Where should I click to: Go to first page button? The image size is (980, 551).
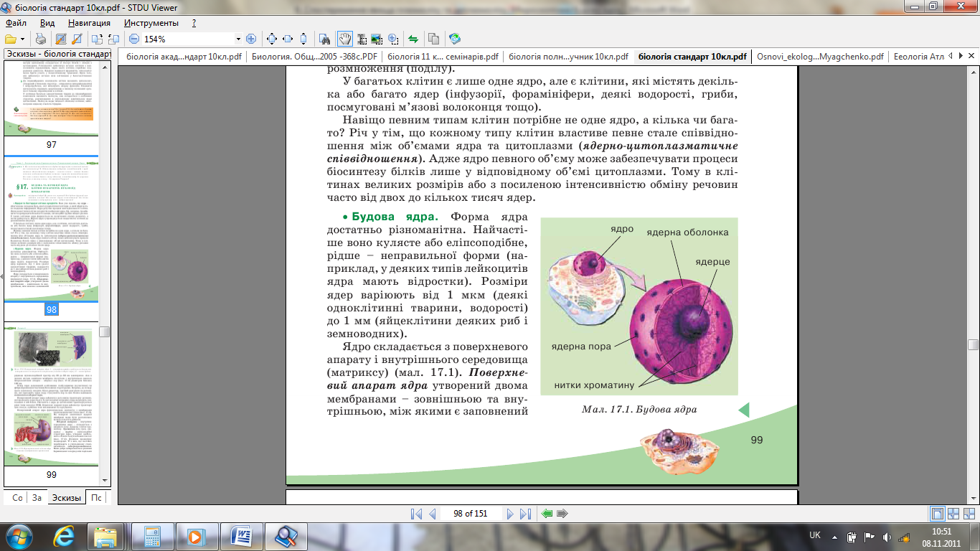[x=417, y=514]
